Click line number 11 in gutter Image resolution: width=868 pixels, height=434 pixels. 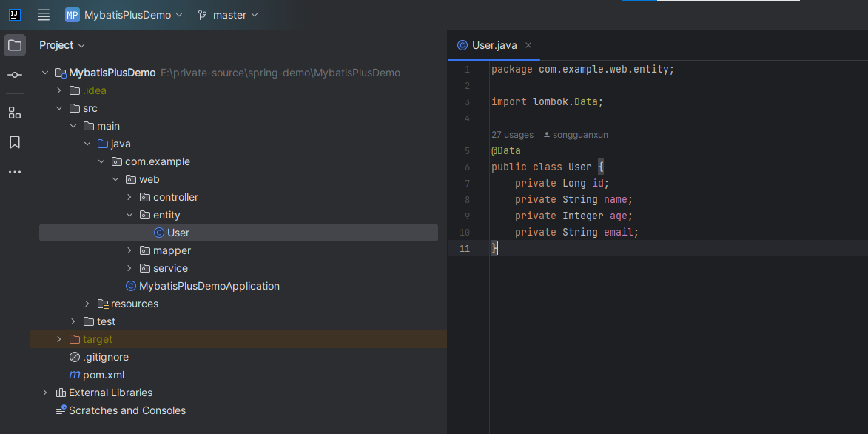(x=465, y=248)
